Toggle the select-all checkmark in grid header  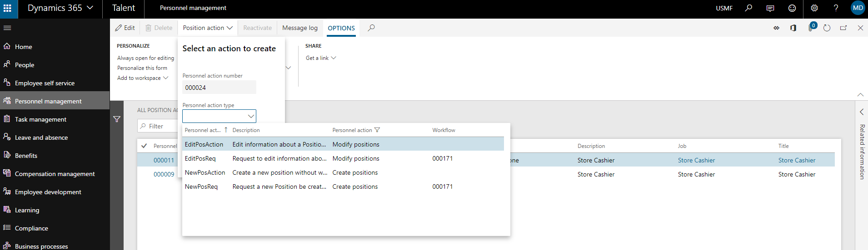144,146
